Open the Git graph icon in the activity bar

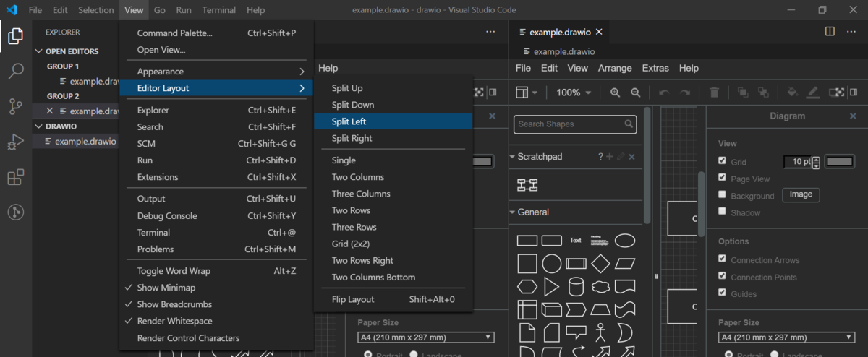pos(15,212)
